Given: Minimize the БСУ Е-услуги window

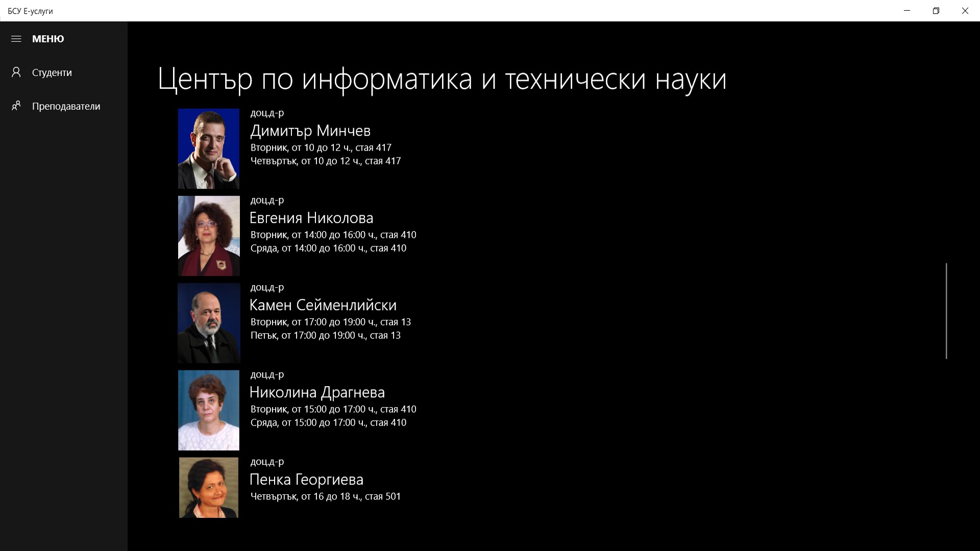Looking at the screenshot, I should tap(907, 11).
